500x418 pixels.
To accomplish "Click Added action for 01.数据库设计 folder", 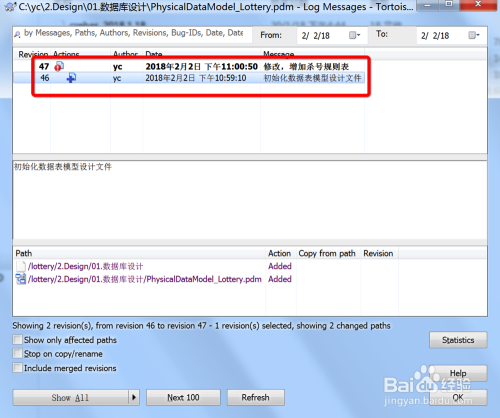I will point(280,266).
